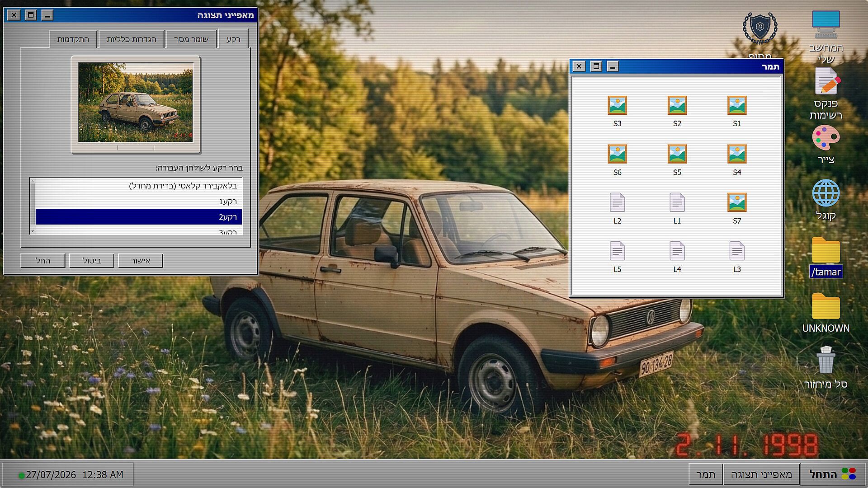Open the shield security desktop icon
This screenshot has height=488, width=868.
(760, 28)
